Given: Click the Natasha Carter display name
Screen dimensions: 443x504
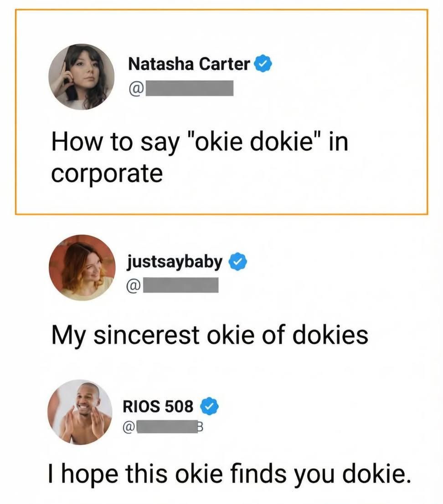Looking at the screenshot, I should point(189,65).
